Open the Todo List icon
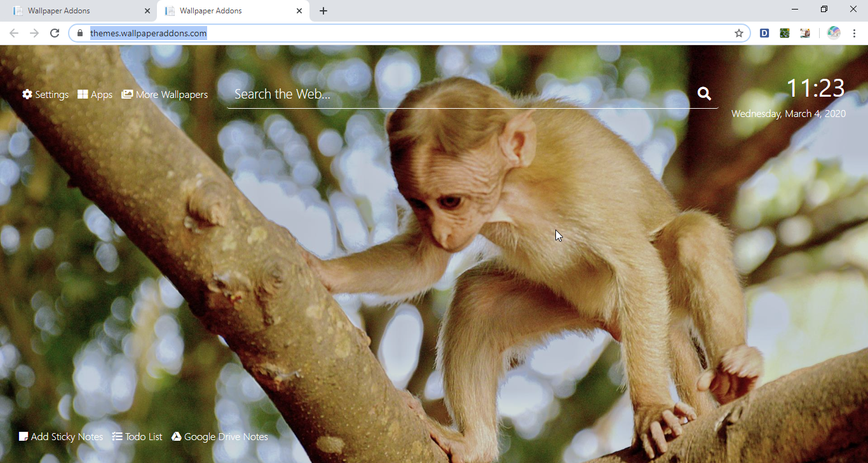Screen dimensions: 868x463 [117, 436]
